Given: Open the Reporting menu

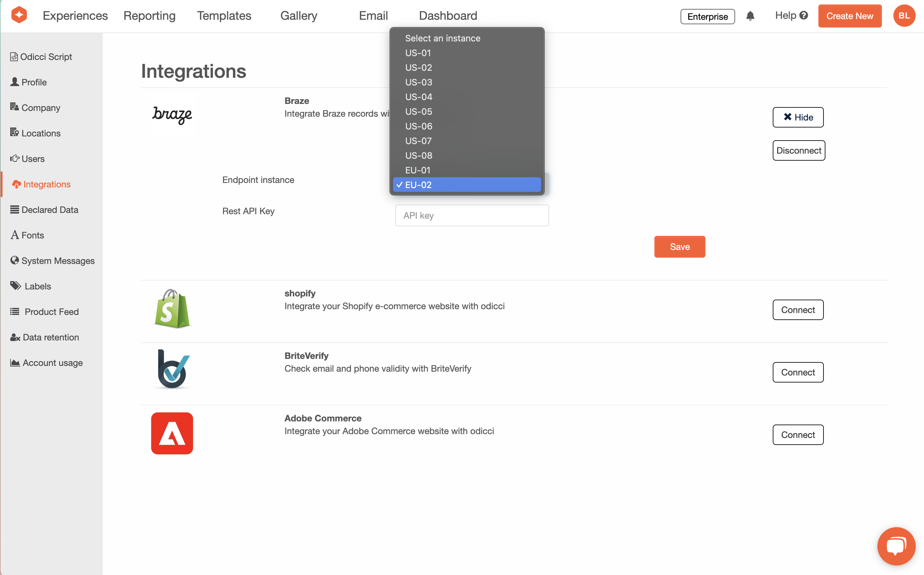Looking at the screenshot, I should click(x=149, y=16).
